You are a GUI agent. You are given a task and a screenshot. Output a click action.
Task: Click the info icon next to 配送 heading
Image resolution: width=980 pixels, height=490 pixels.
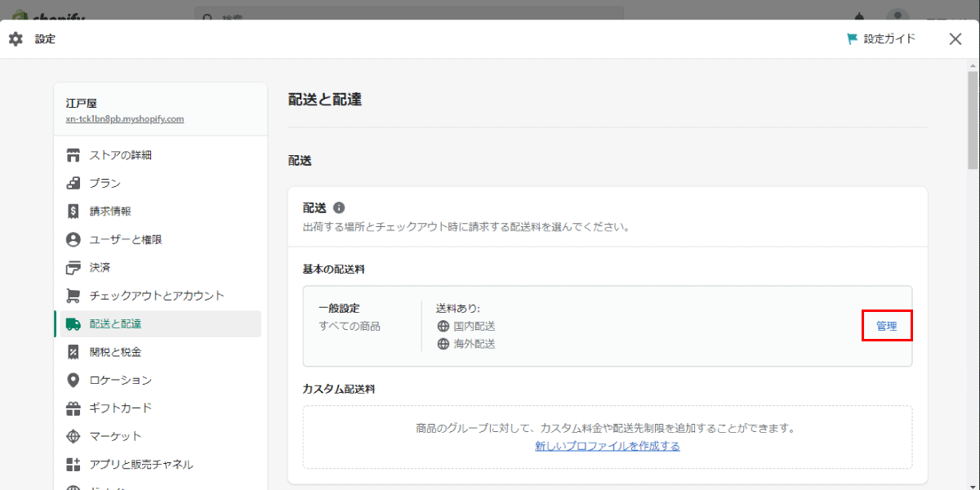[x=339, y=208]
